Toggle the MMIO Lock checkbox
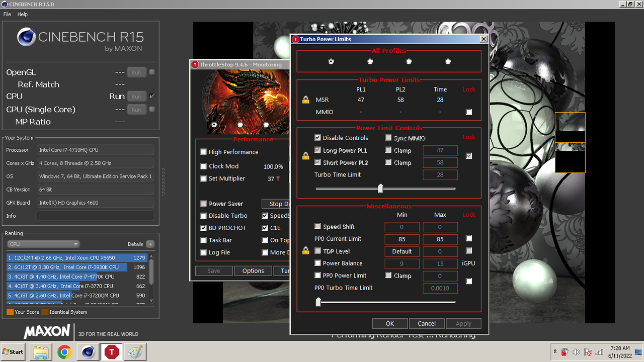Screen dimensions: 644x362 click(469, 112)
